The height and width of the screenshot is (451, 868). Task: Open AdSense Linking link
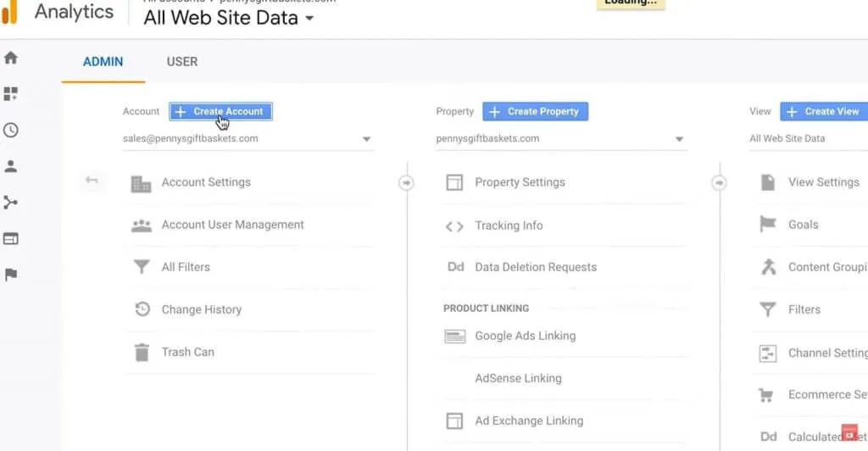[x=518, y=378]
